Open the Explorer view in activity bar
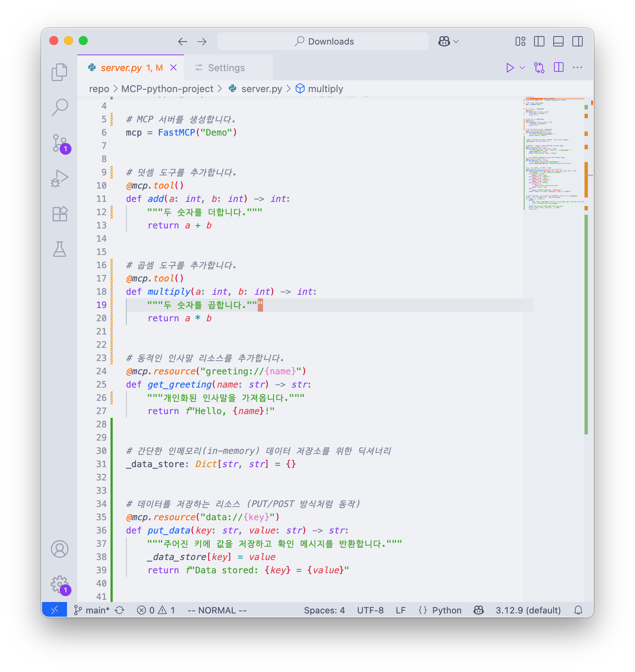Viewport: 635px width, 672px height. pyautogui.click(x=59, y=72)
